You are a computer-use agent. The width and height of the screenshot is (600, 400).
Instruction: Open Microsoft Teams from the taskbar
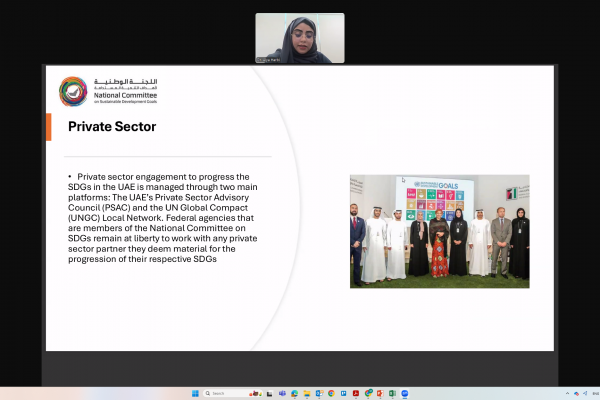click(281, 393)
